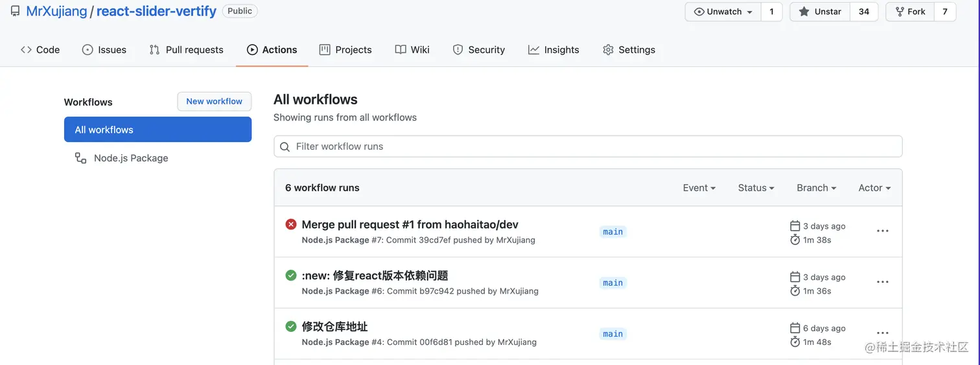Image resolution: width=980 pixels, height=365 pixels.
Task: Click the Fork button
Action: 910,12
